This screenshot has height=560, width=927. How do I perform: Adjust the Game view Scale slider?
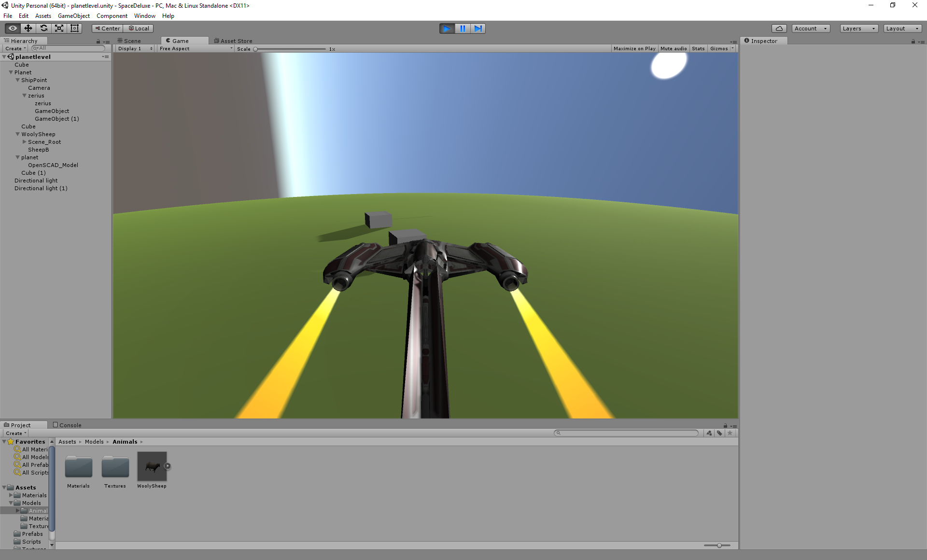256,49
